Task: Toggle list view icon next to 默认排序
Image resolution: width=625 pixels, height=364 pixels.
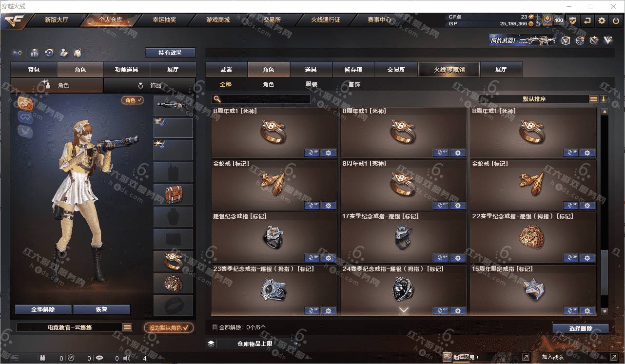Action: click(593, 99)
